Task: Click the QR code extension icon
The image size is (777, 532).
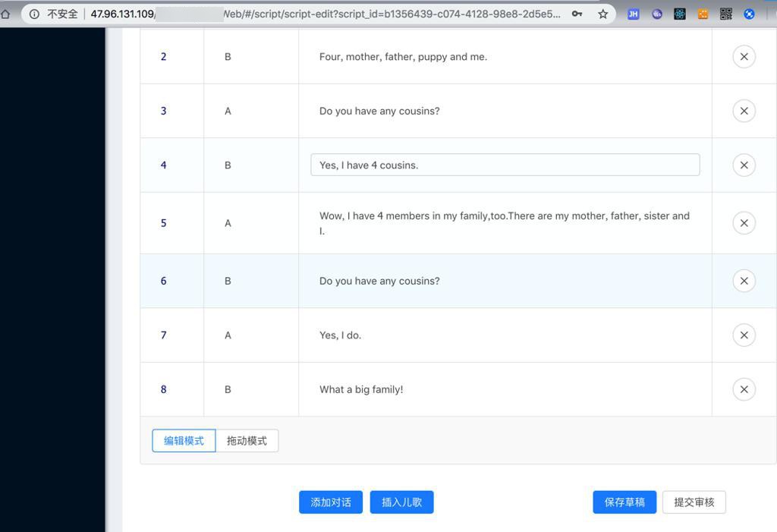Action: tap(726, 14)
